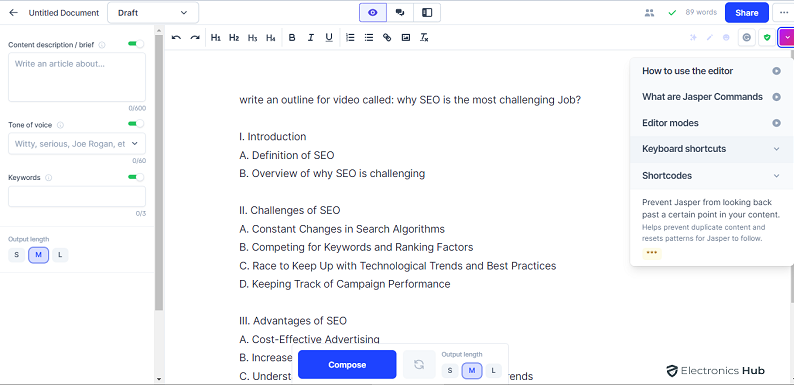Apply Heading 4 formatting
Image resolution: width=794 pixels, height=385 pixels.
coord(270,37)
